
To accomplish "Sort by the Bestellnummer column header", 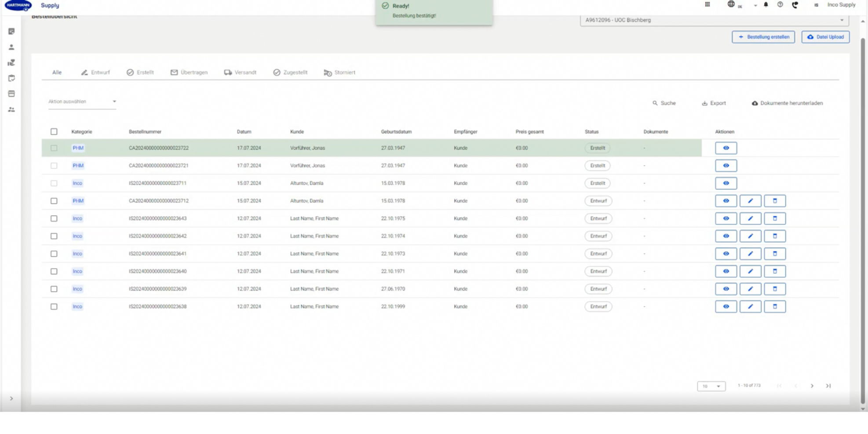I will coord(145,132).
